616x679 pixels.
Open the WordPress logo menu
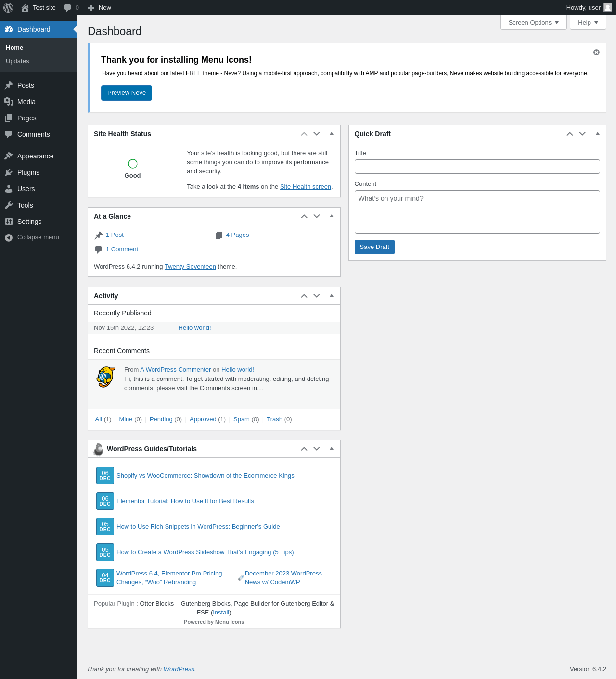[x=8, y=8]
